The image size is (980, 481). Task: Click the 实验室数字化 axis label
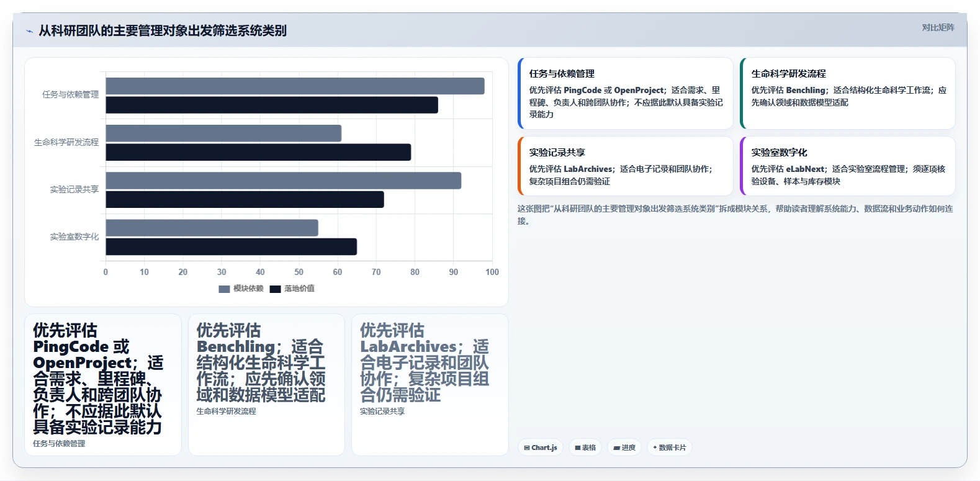pos(74,237)
